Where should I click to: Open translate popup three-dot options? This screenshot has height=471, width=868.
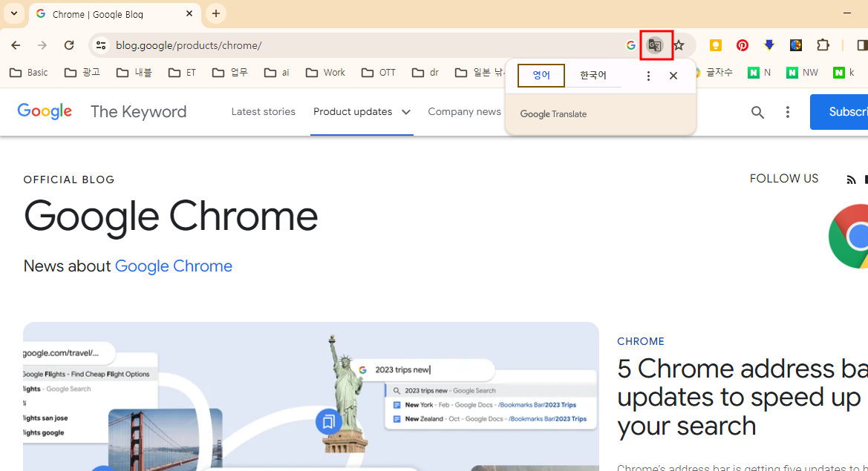pos(648,76)
